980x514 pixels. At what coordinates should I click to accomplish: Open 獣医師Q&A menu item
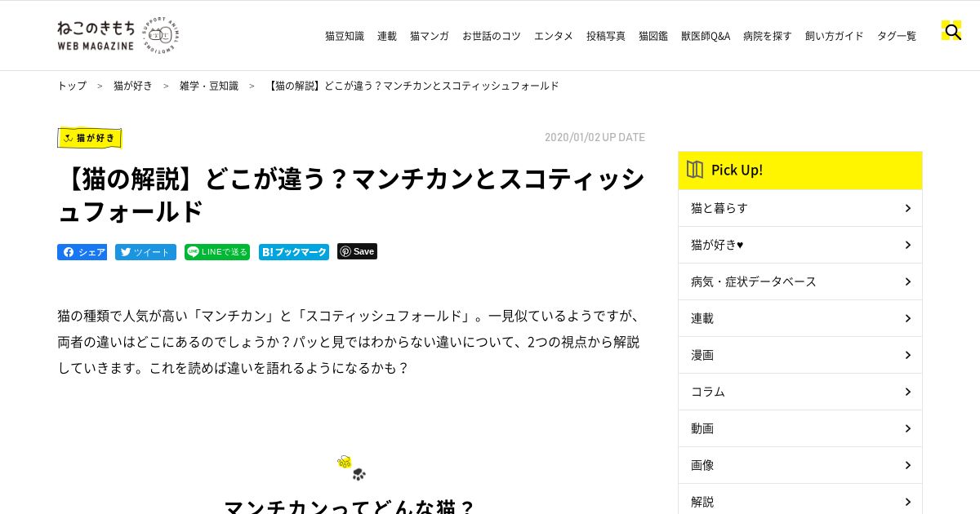(x=706, y=36)
